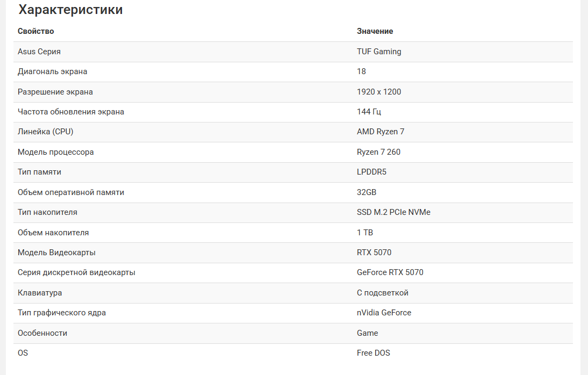Select the "Free DOS" operating system value
588x375 pixels.
[x=374, y=353]
